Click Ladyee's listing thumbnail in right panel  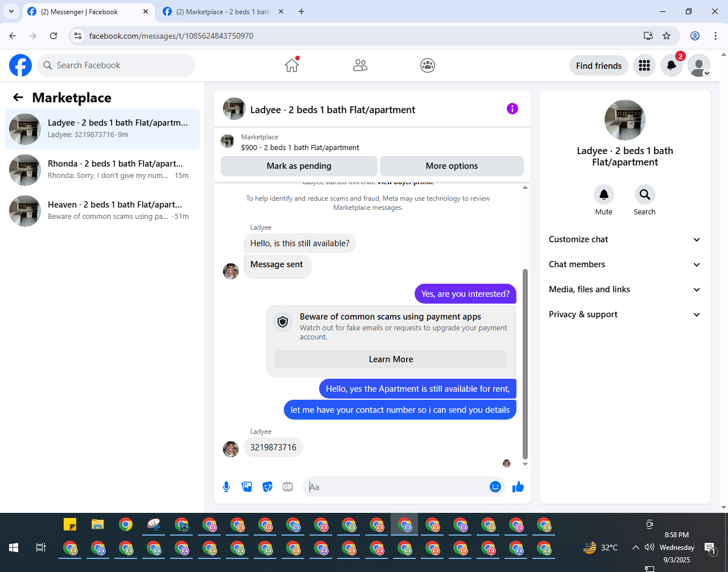tap(625, 120)
